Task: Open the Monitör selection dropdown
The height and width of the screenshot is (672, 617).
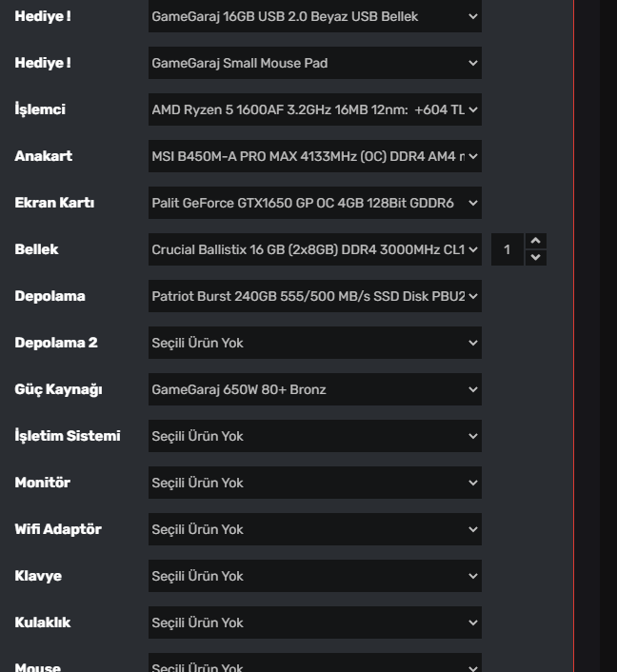Action: 314,483
